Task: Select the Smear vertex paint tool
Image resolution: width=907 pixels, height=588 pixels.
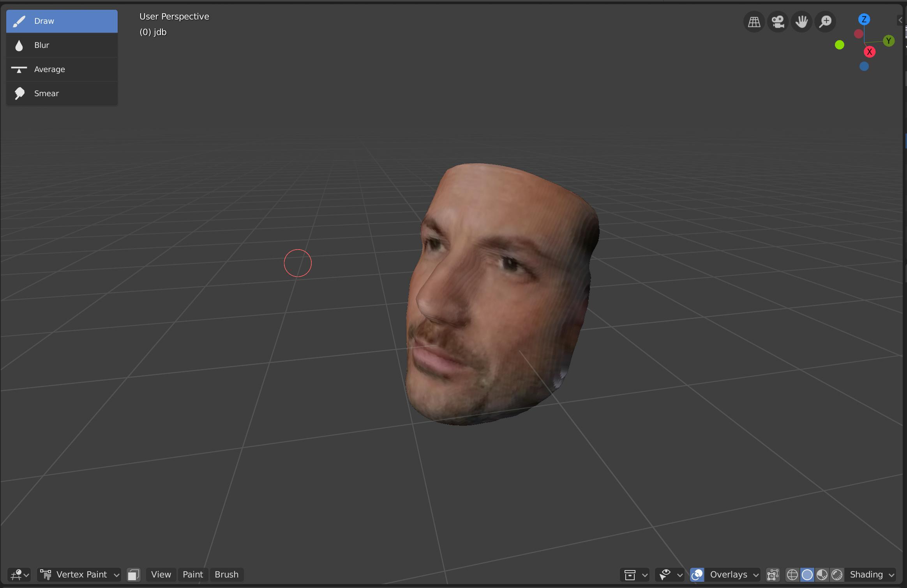Action: [62, 93]
